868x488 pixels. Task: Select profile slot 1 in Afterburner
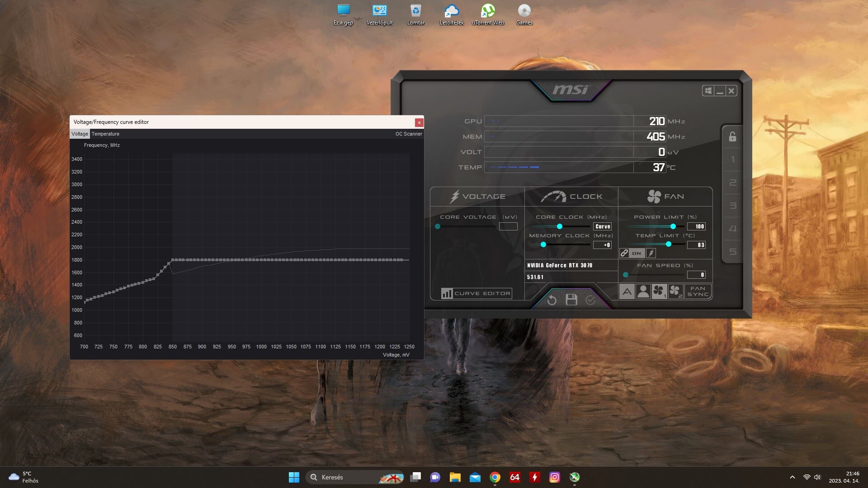click(x=732, y=160)
